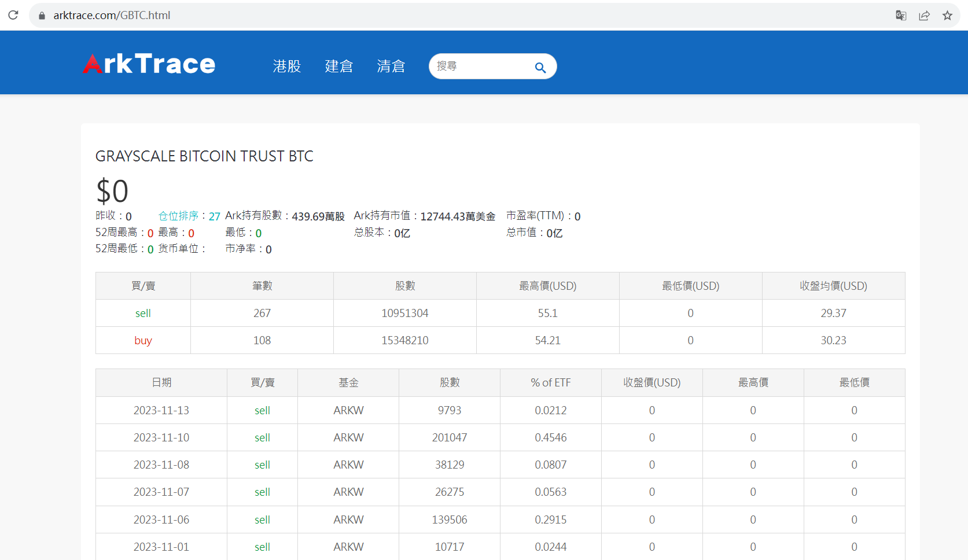
Task: Select the GRAYSCALE BITCOIN TRUST BTC heading
Action: coord(204,156)
